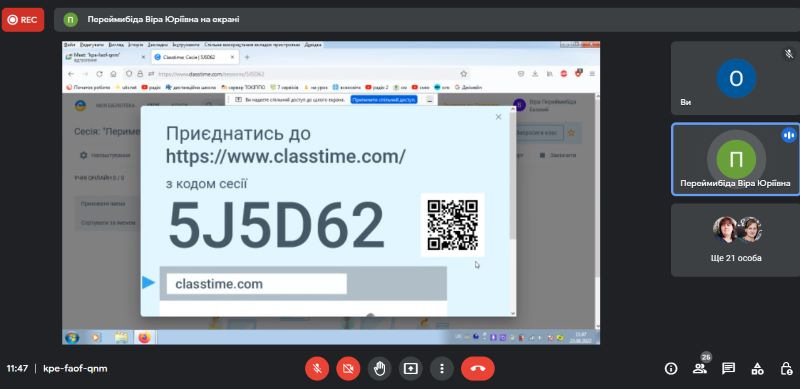Click the star icon beside the Classtime invite button

point(571,133)
